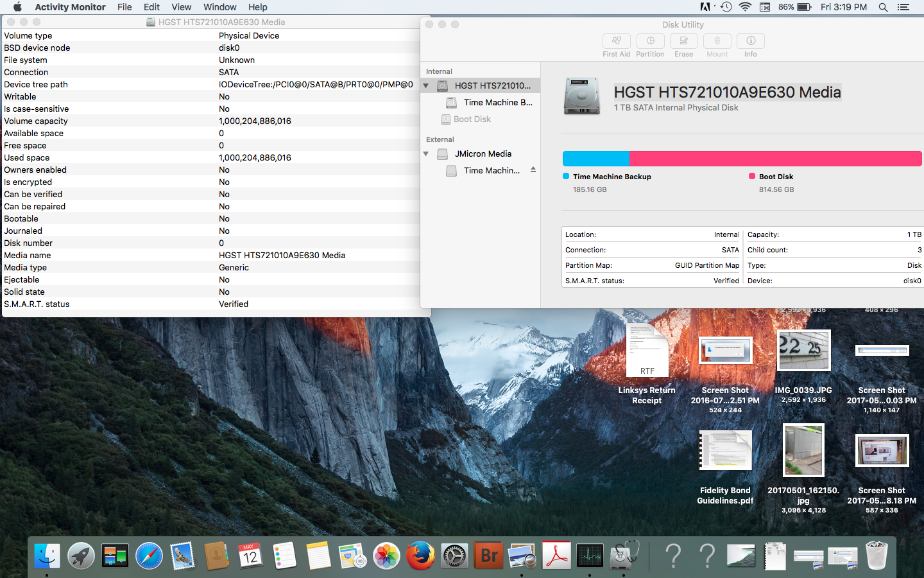The image size is (924, 578).
Task: Click the battery 86% indicator
Action: 795,7
